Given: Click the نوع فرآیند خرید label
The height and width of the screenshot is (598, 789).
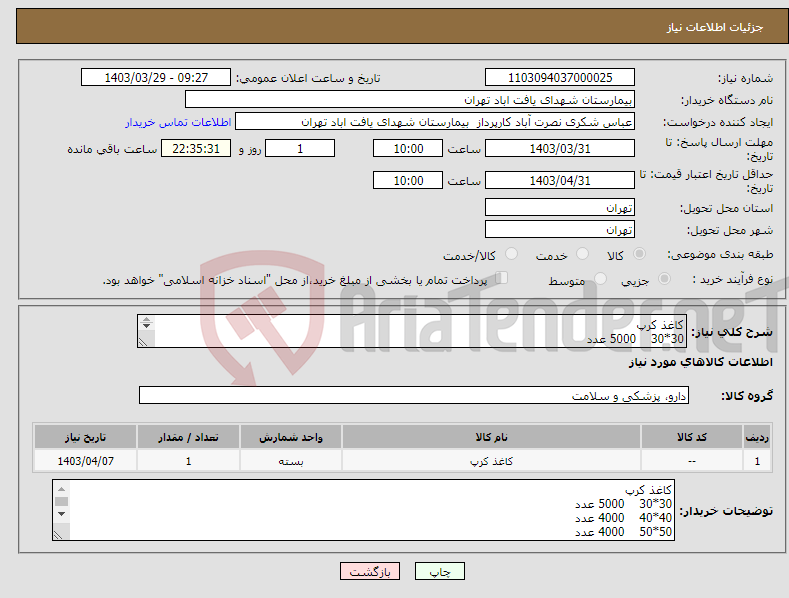Looking at the screenshot, I should 733,279.
